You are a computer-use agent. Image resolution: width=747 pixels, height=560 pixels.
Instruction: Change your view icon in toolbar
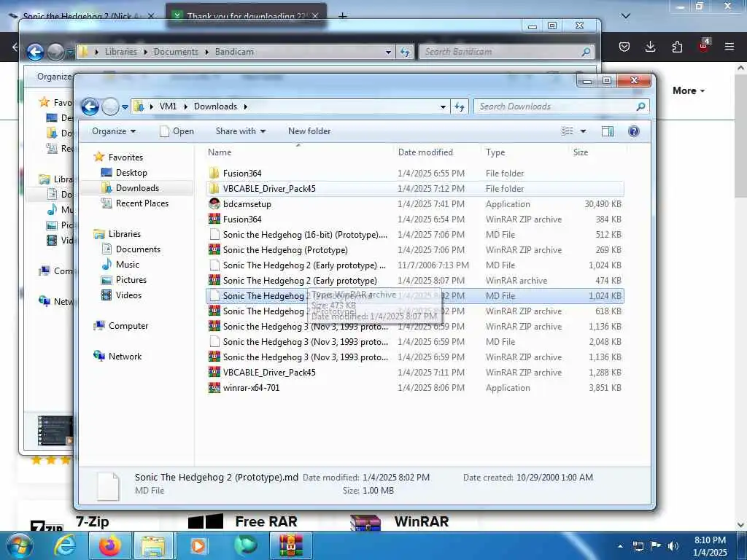point(567,131)
